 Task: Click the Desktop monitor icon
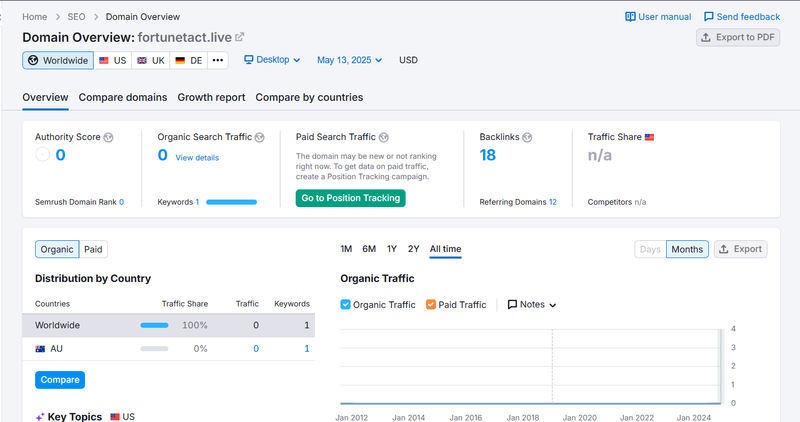248,60
